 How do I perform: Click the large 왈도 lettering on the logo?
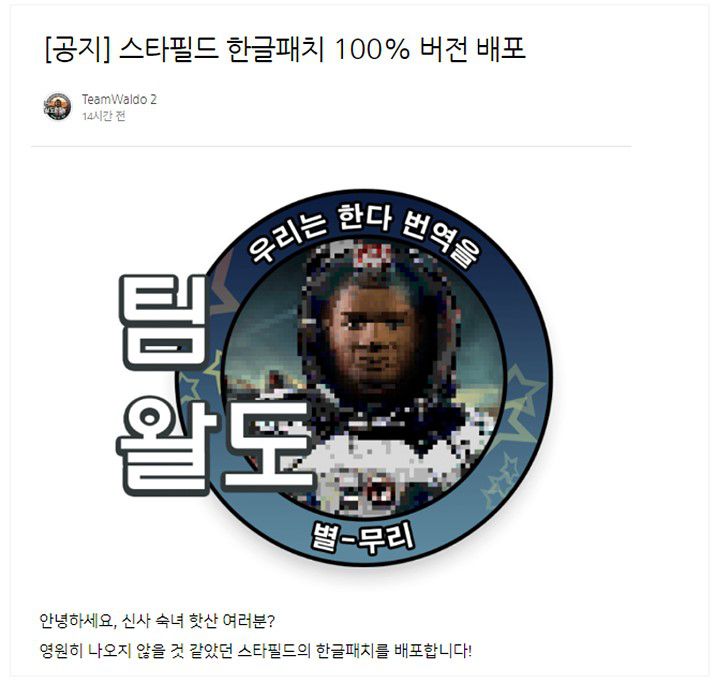[214, 447]
